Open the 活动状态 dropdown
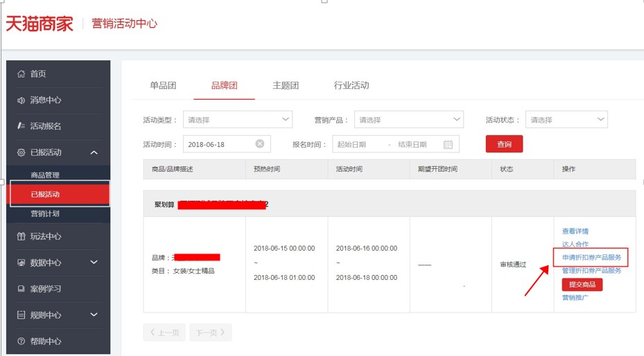Viewport: 644px width, 356px height. point(566,120)
